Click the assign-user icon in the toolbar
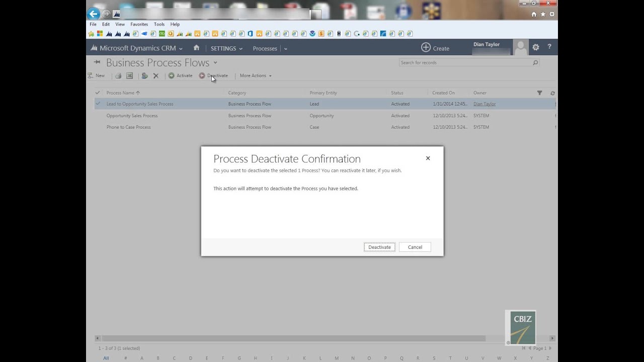644x362 pixels. [144, 75]
